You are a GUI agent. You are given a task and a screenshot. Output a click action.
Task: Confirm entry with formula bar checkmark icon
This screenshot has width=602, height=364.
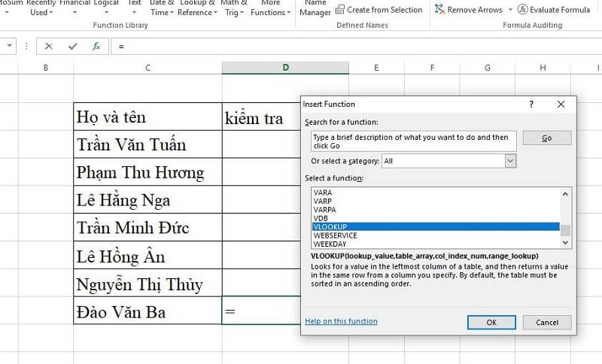pyautogui.click(x=73, y=46)
